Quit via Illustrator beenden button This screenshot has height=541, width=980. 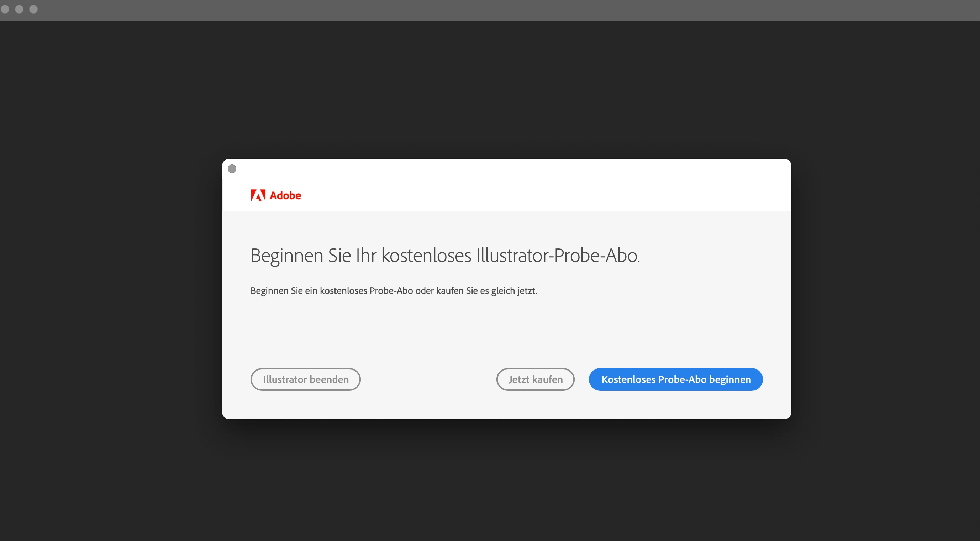305,379
